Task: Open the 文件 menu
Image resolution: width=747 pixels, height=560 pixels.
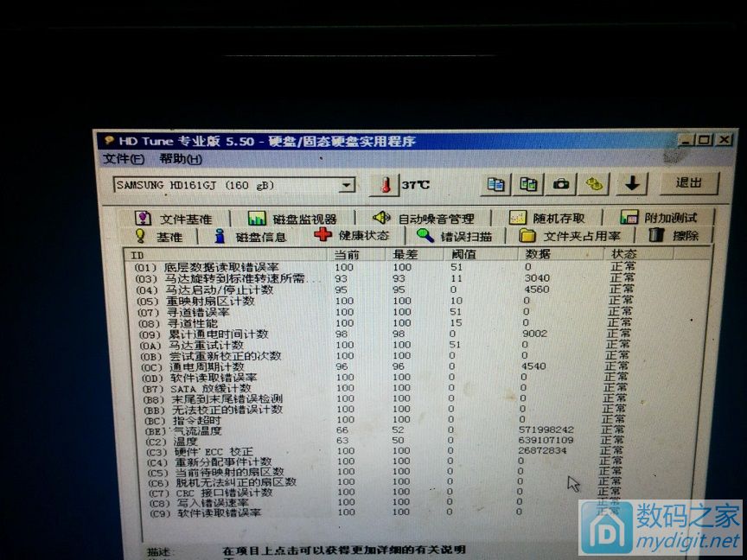Action: (123, 159)
